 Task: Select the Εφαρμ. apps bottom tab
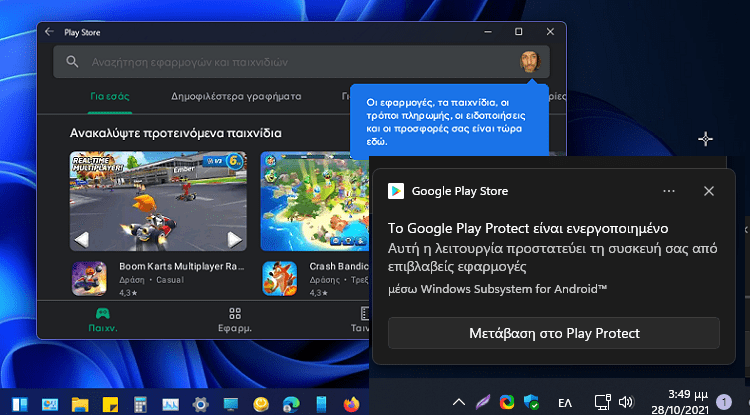click(235, 320)
